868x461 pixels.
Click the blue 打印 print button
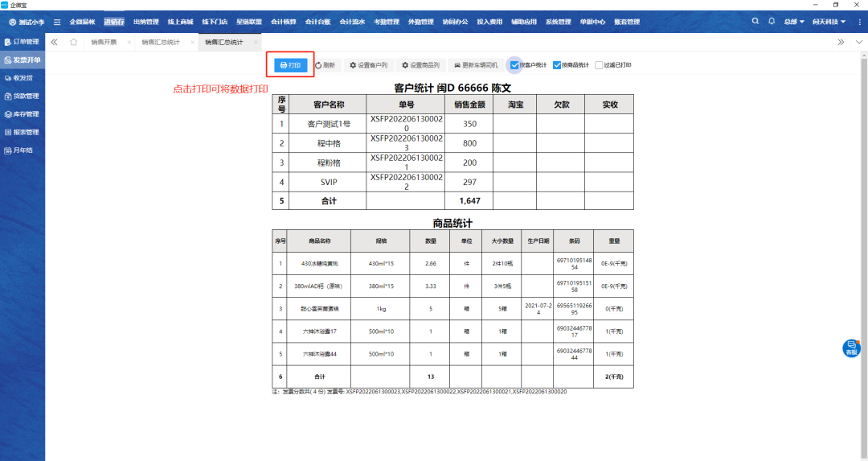(x=290, y=65)
